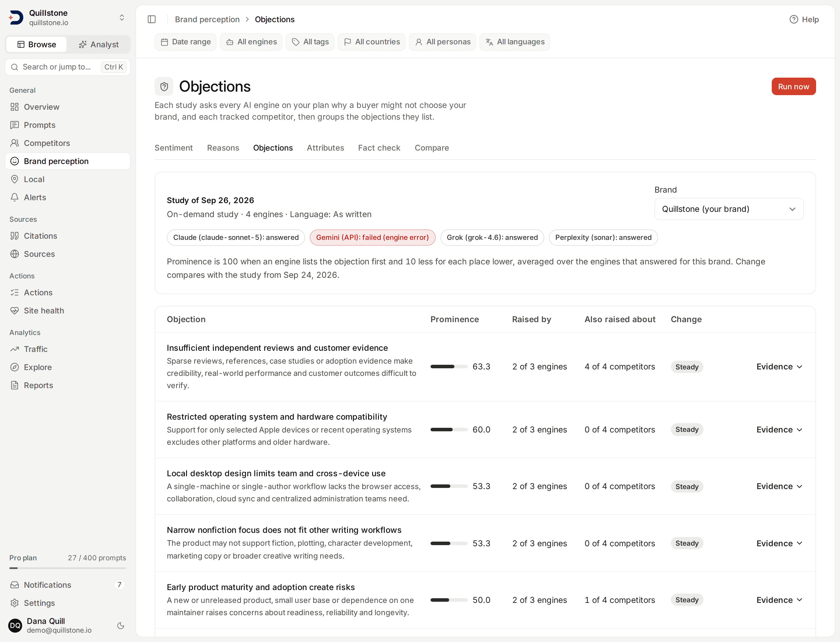Open All tags filter
840x642 pixels.
[310, 42]
